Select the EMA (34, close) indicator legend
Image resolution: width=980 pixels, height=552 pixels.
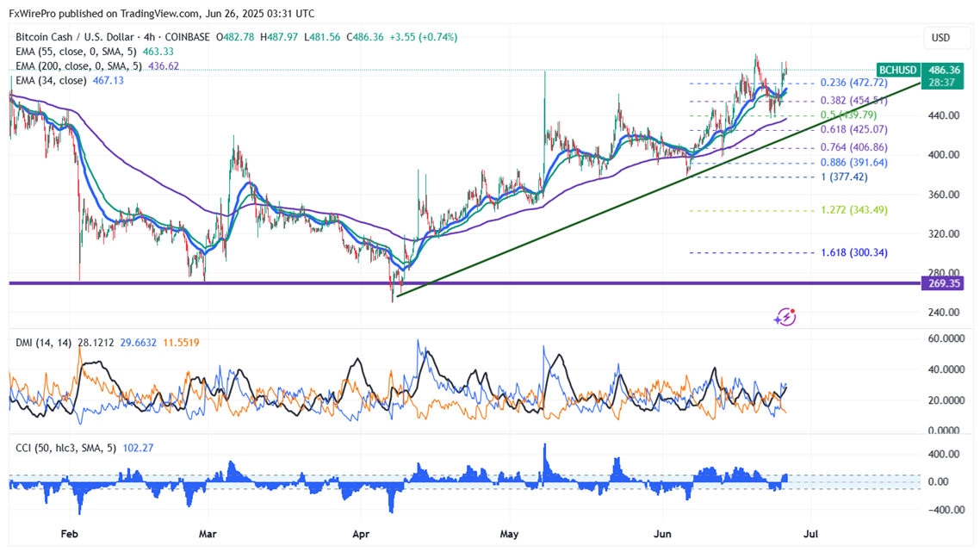pos(51,80)
